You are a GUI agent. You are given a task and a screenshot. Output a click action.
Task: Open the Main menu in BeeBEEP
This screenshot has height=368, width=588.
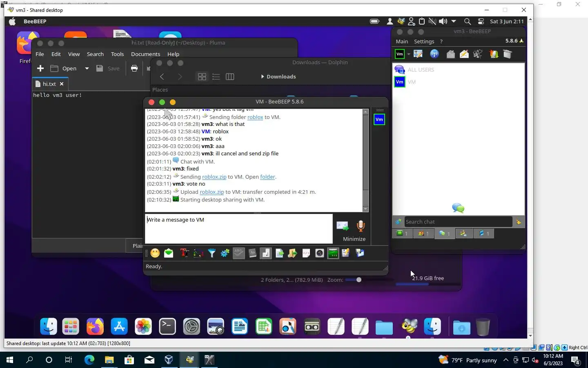(x=402, y=41)
